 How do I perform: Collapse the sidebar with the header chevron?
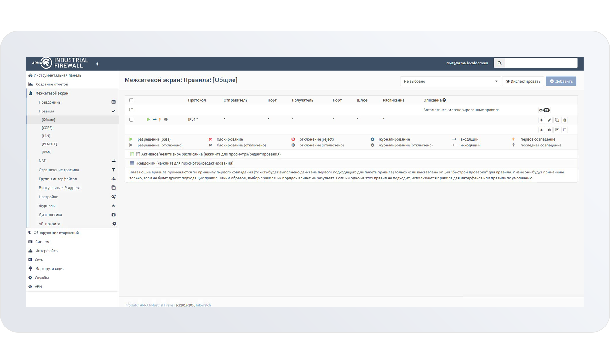pos(97,64)
